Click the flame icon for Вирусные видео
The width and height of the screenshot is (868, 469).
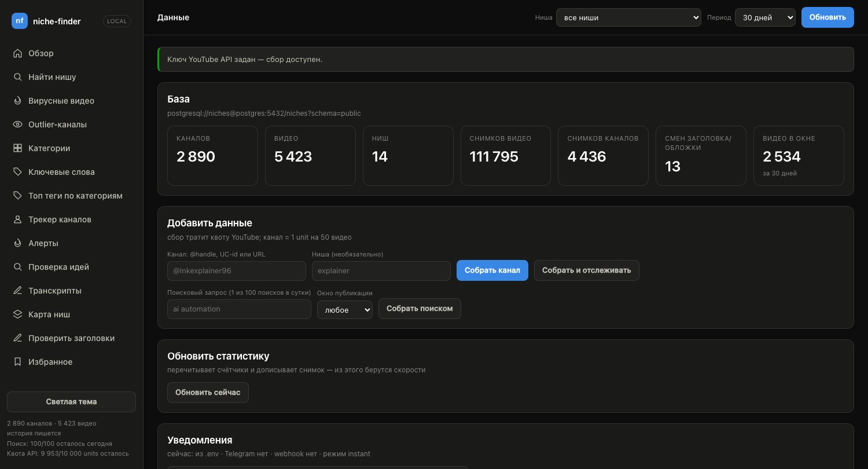pos(17,101)
